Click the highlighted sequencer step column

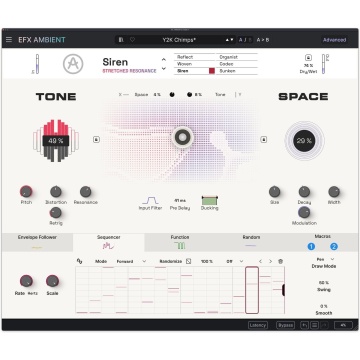[x=252, y=290]
